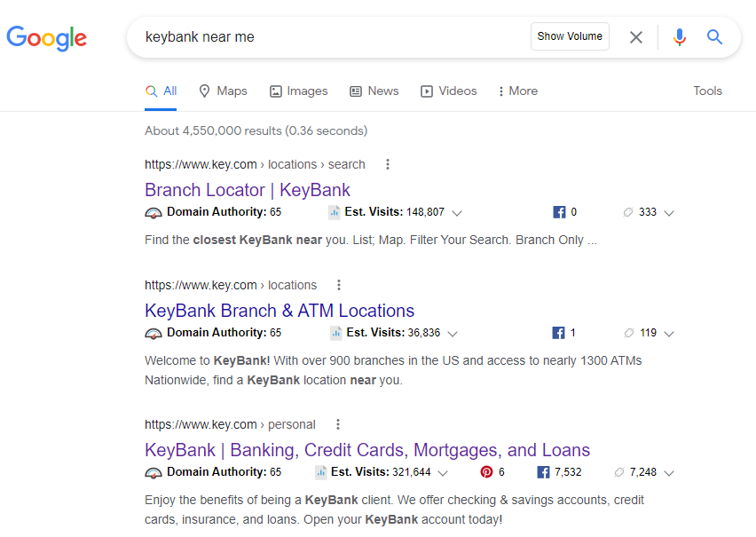This screenshot has width=756, height=537.
Task: Open the search Tools button
Action: tap(707, 91)
